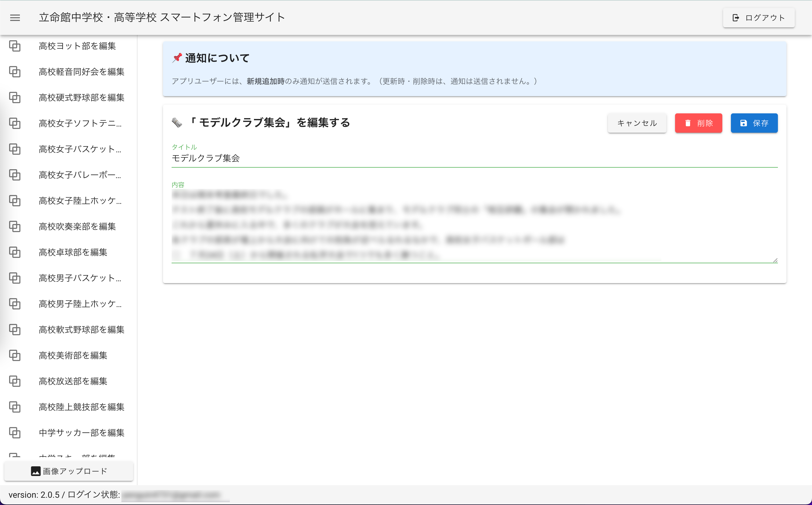Open 高校軽音同好会を編集 in the sidebar
Image resolution: width=812 pixels, height=505 pixels.
[x=81, y=72]
